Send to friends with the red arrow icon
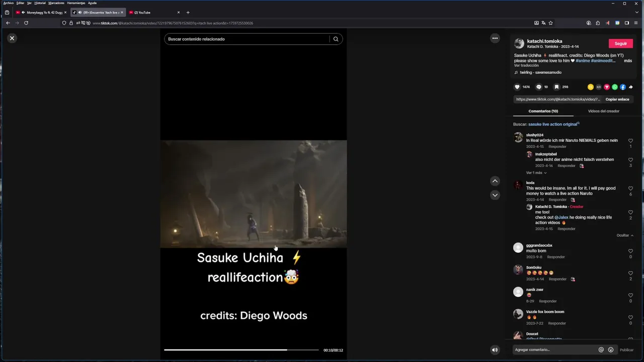Image resolution: width=644 pixels, height=362 pixels. [x=607, y=87]
